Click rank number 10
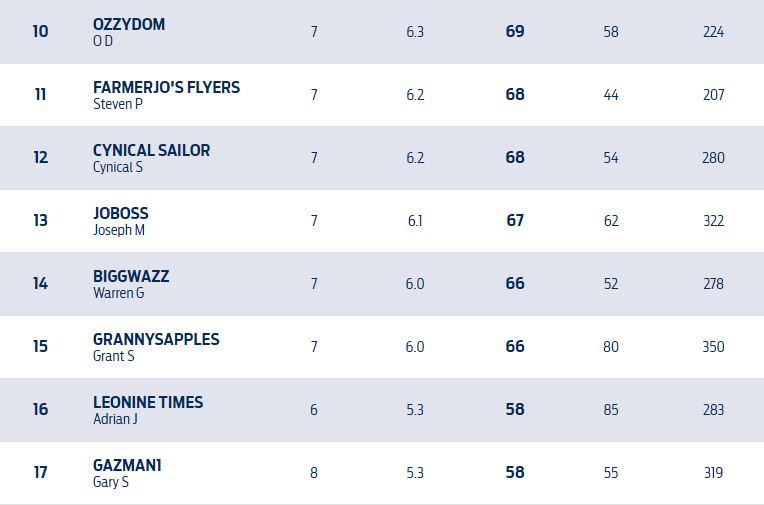The image size is (764, 505). [x=40, y=32]
